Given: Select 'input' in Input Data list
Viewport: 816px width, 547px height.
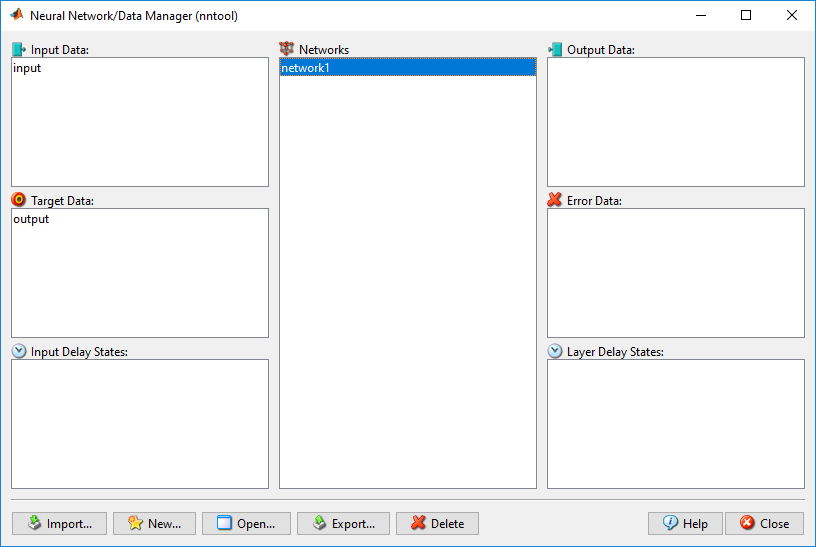Looking at the screenshot, I should point(140,68).
